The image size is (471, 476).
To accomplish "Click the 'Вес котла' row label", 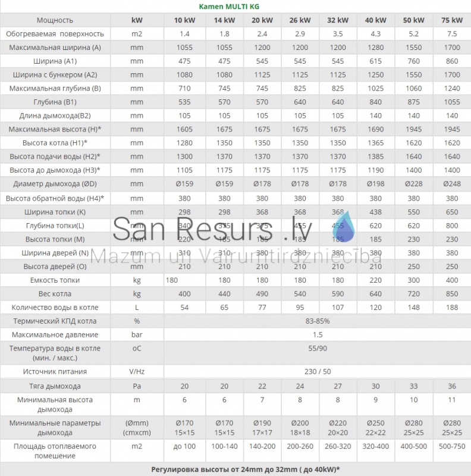I will (55, 294).
